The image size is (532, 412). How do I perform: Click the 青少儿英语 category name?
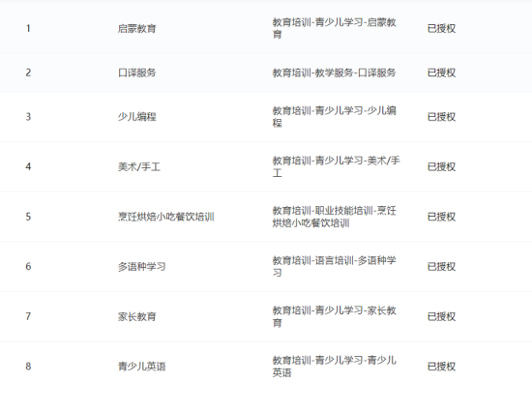[141, 367]
